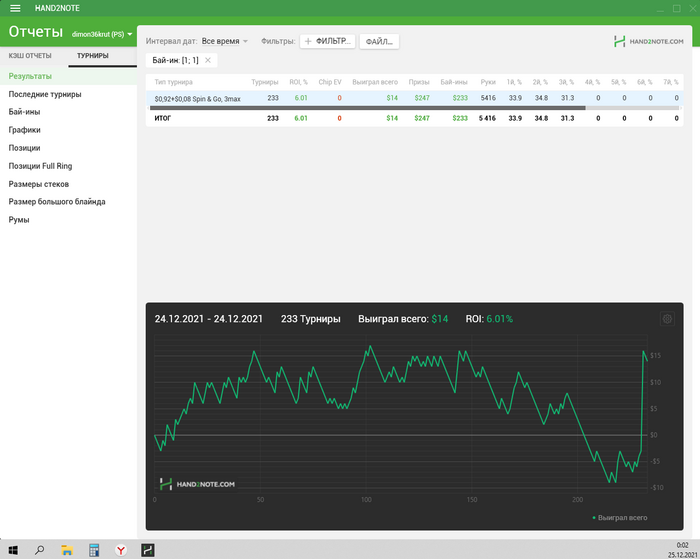This screenshot has width=700, height=559.
Task: Select the ТУРНИРЫ tab
Action: pos(93,56)
